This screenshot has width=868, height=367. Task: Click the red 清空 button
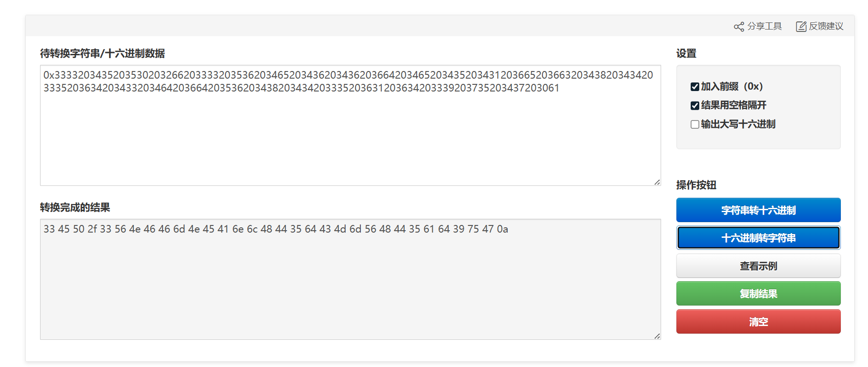click(758, 322)
